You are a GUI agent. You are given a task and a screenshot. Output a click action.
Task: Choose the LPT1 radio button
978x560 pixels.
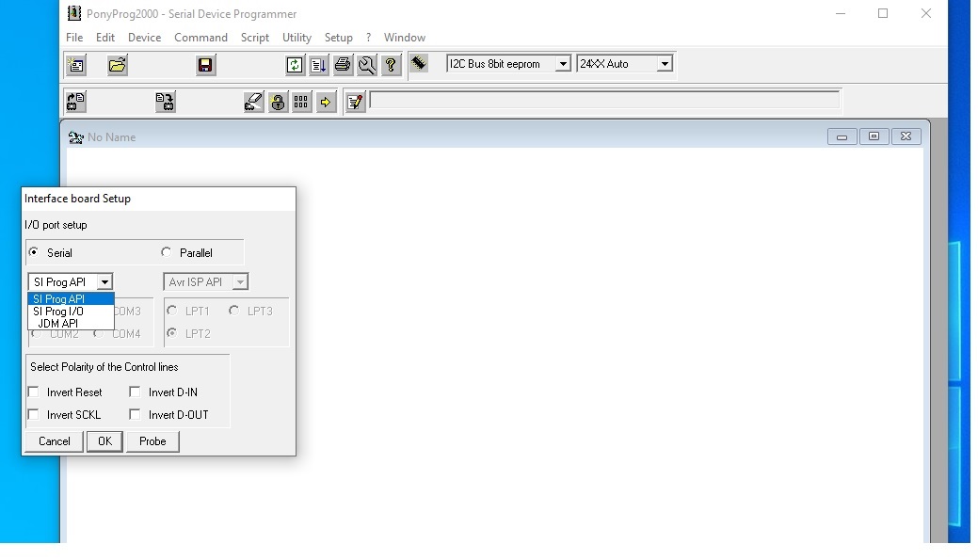click(x=172, y=310)
